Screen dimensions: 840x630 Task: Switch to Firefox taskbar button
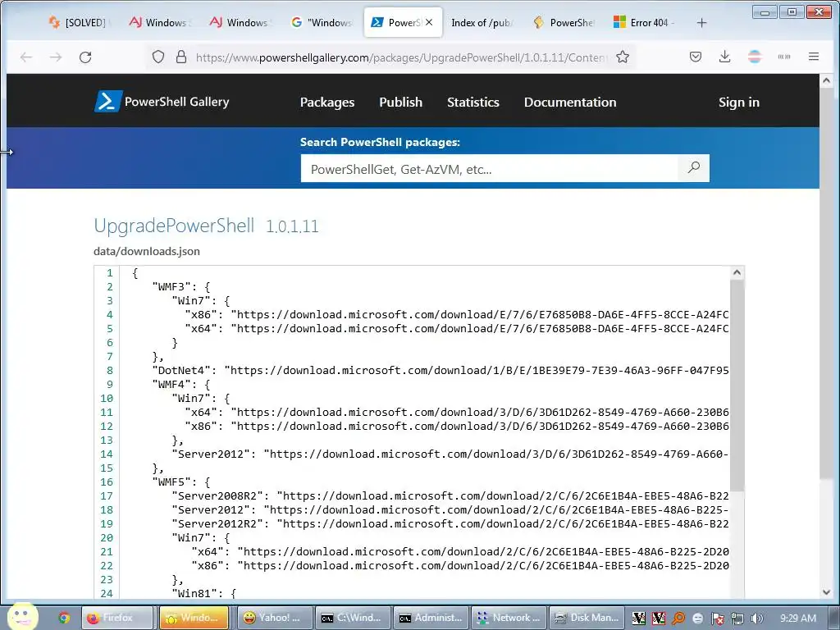tap(116, 618)
